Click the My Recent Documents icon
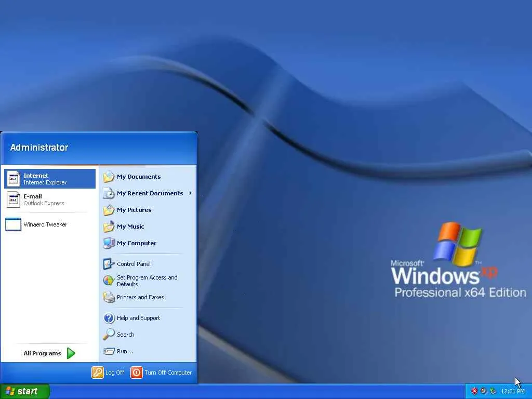 [109, 193]
